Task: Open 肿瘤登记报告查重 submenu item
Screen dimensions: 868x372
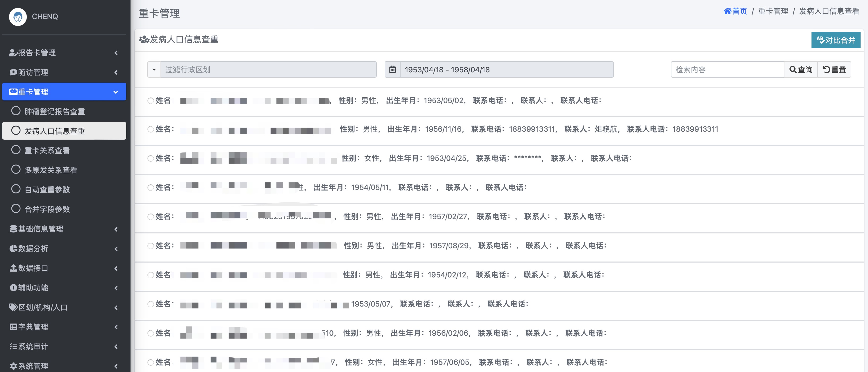Action: 55,112
